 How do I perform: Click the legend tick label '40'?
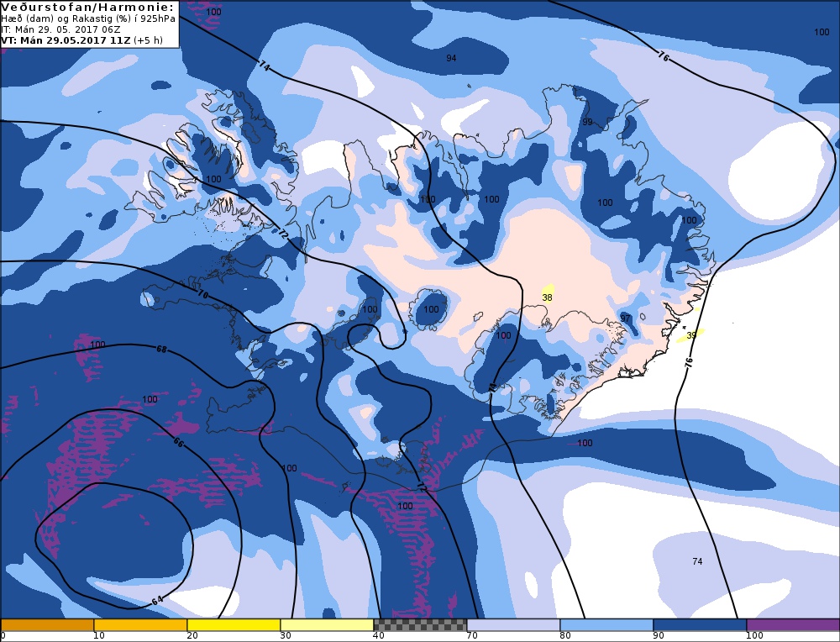(x=379, y=635)
